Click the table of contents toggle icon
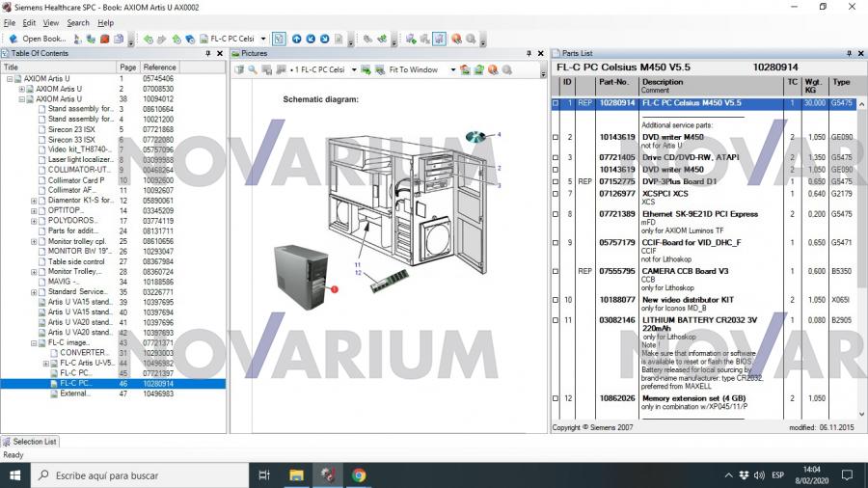This screenshot has width=868, height=488. click(x=279, y=39)
